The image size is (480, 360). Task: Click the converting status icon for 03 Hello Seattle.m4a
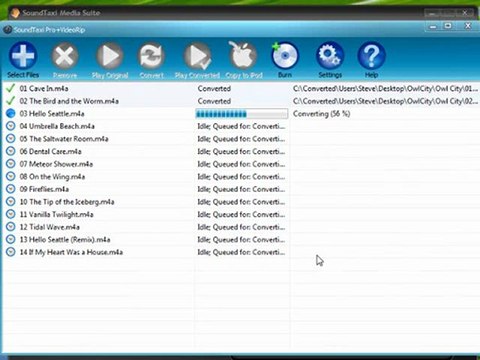[11, 113]
